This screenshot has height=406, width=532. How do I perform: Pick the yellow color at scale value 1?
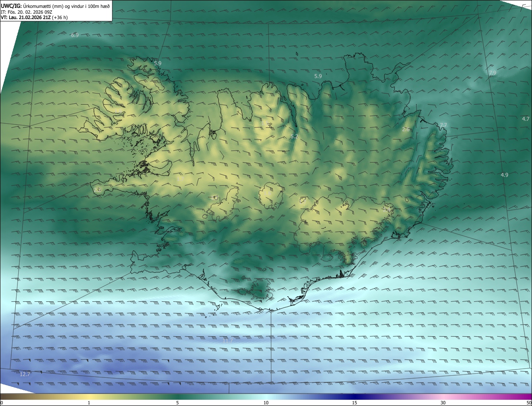[89, 396]
